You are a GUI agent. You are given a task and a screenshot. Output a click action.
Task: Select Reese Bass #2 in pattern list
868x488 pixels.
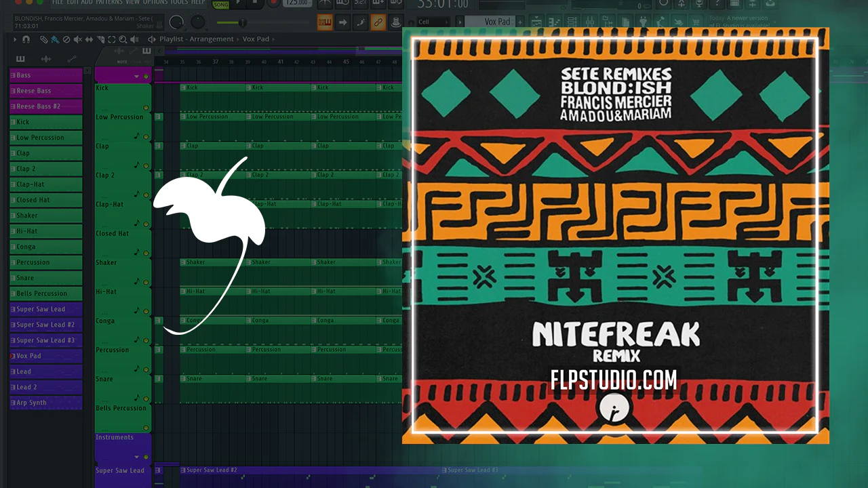[46, 106]
